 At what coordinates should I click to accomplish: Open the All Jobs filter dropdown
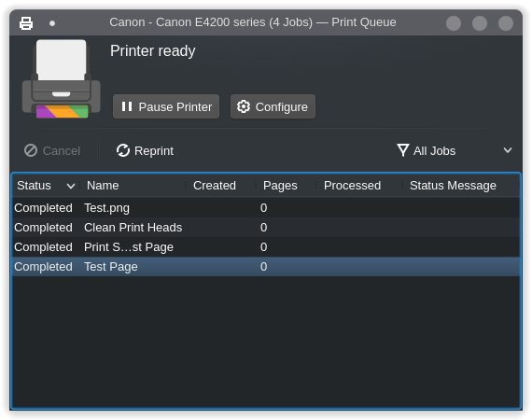tap(455, 150)
